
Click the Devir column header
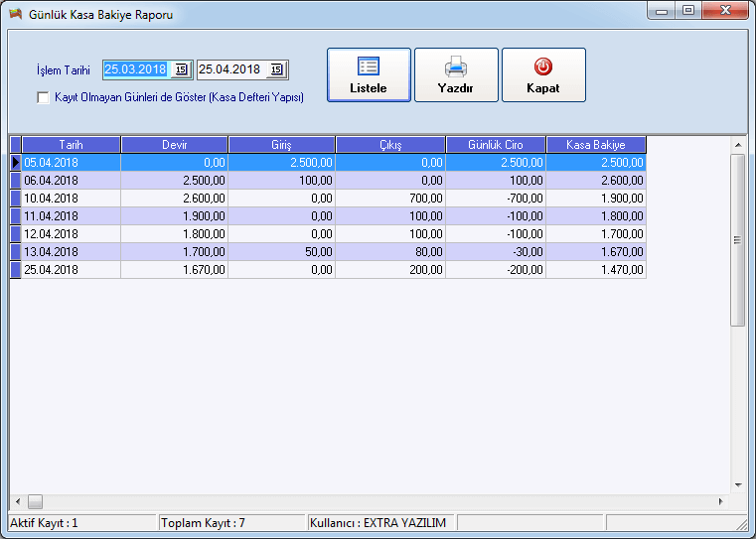[174, 145]
